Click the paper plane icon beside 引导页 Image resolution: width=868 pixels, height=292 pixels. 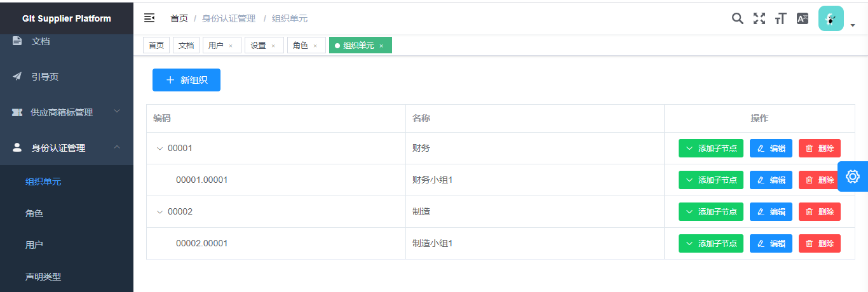[x=17, y=77]
